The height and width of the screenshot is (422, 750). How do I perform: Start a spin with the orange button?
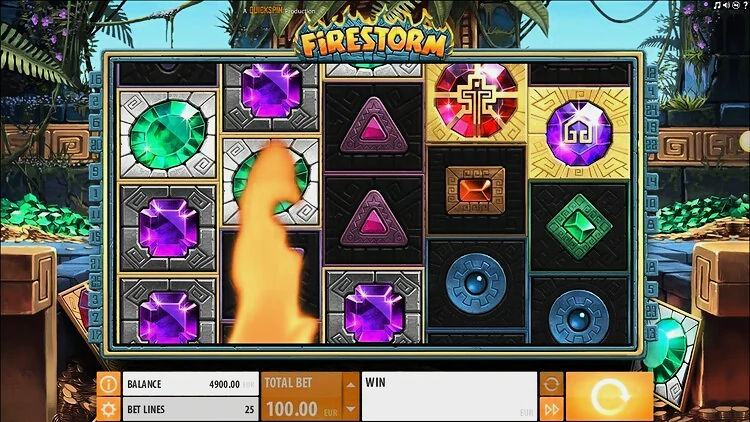pos(609,397)
